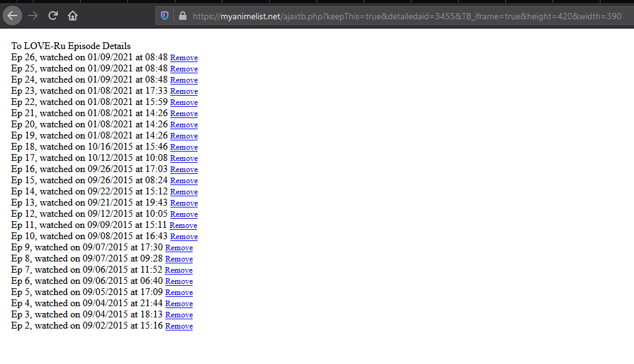Remove the Ep 10 watch entry
The width and height of the screenshot is (634, 364).
click(x=184, y=237)
